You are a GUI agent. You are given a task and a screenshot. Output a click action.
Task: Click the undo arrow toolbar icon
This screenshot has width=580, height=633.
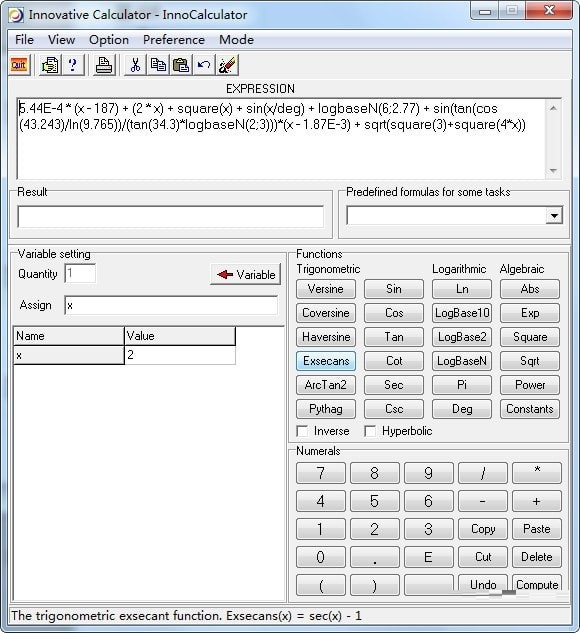tap(204, 65)
